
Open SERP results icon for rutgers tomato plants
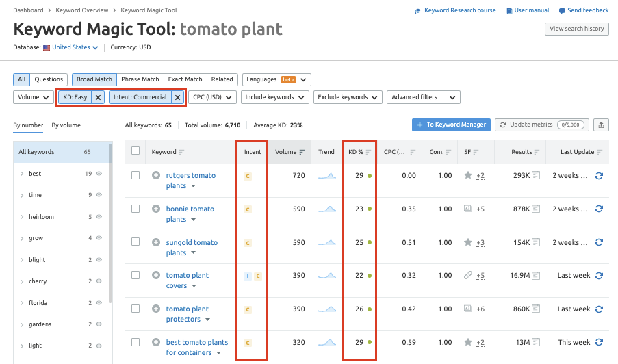(536, 175)
